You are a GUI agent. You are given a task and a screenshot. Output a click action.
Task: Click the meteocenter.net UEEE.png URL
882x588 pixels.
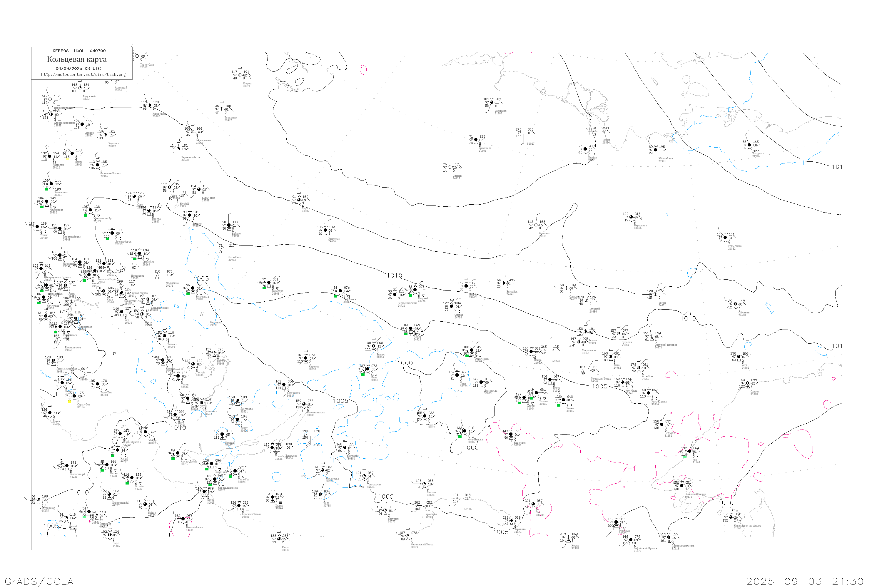point(83,75)
